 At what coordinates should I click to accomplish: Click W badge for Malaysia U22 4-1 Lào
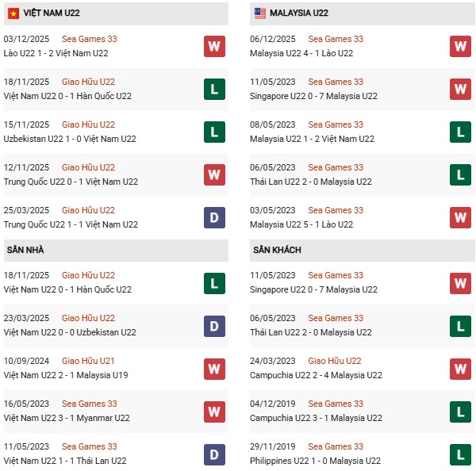[x=460, y=46]
